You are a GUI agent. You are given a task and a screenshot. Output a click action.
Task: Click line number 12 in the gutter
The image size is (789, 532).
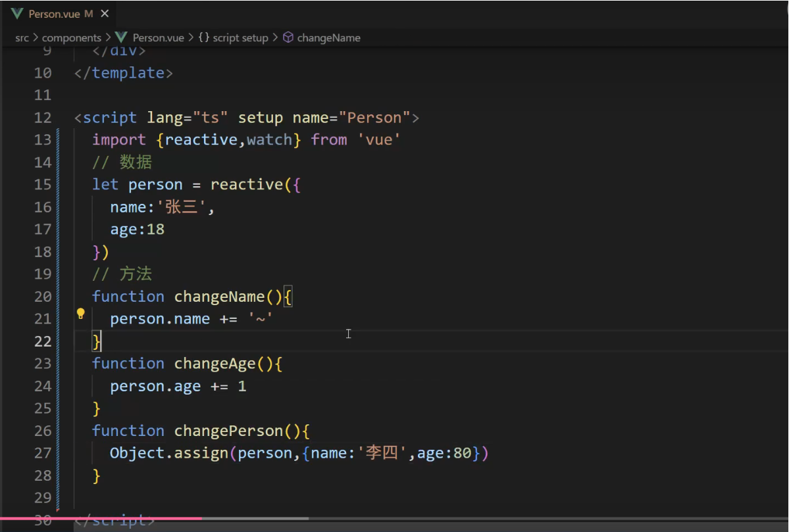[x=43, y=118]
